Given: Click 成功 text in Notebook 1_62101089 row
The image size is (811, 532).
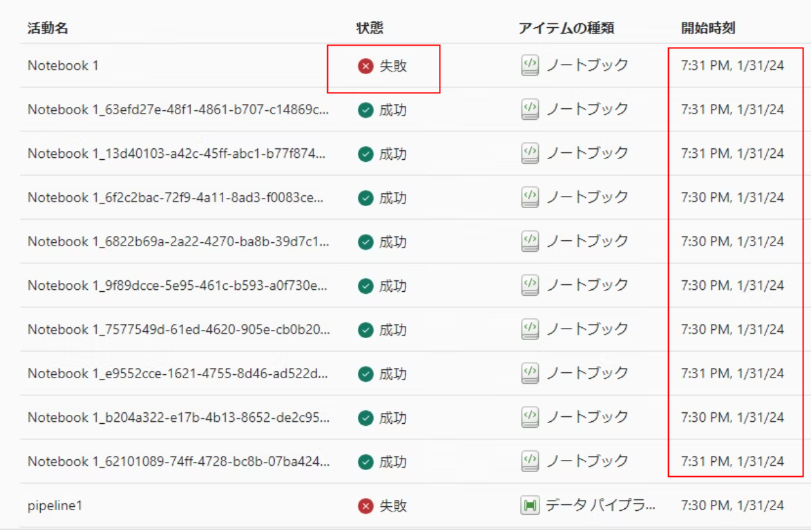Looking at the screenshot, I should click(393, 462).
